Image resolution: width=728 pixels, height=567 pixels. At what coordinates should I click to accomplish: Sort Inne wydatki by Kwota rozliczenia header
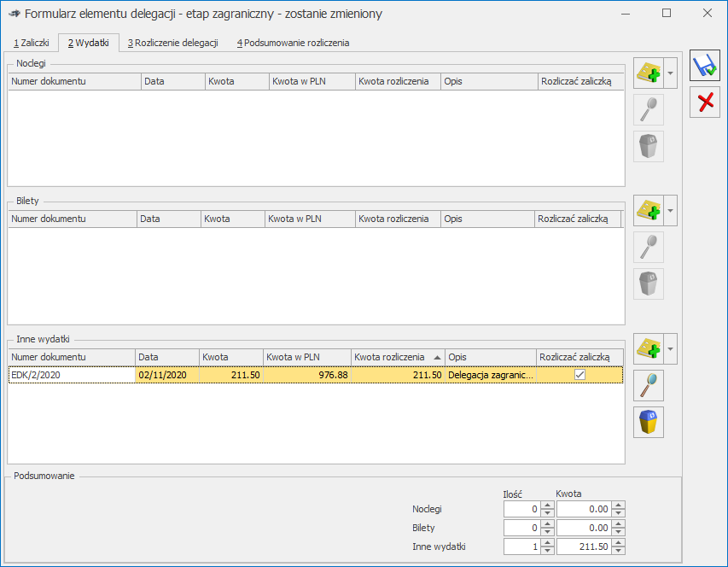[398, 357]
